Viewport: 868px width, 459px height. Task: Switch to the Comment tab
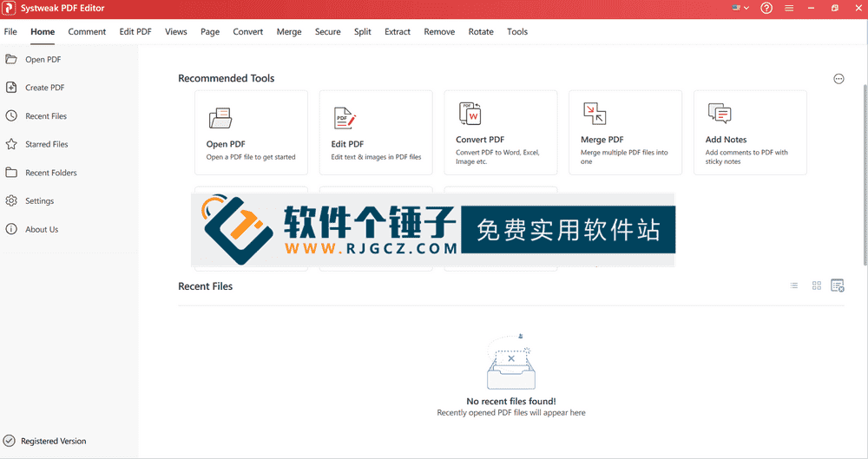[x=87, y=31]
